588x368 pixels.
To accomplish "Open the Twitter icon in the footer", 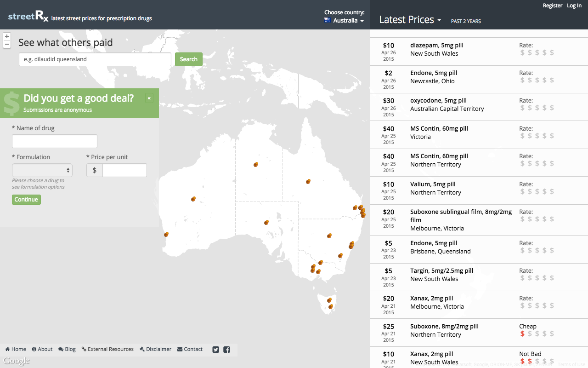I will [x=216, y=350].
